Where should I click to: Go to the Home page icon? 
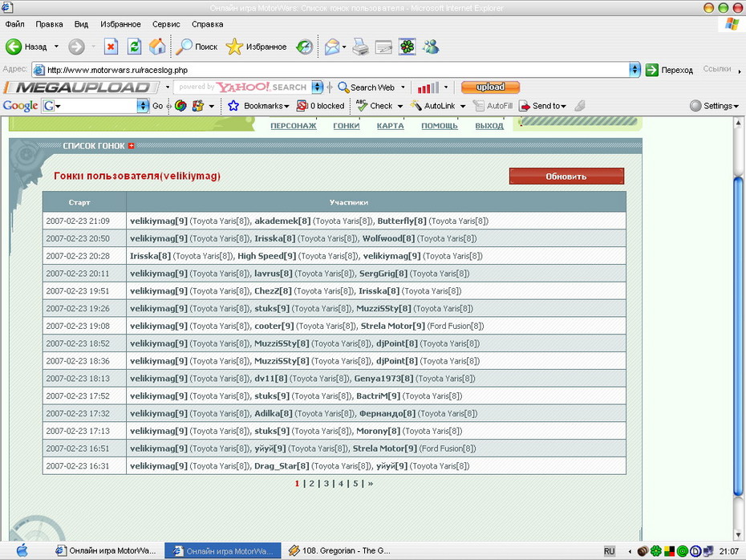[x=157, y=47]
